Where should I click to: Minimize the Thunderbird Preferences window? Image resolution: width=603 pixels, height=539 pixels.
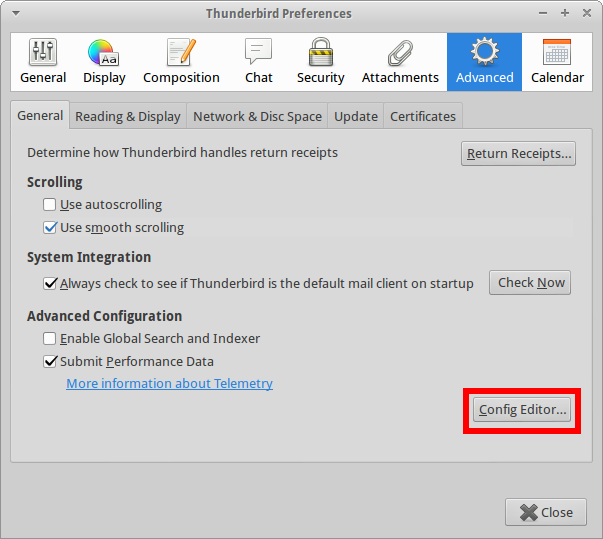point(543,13)
